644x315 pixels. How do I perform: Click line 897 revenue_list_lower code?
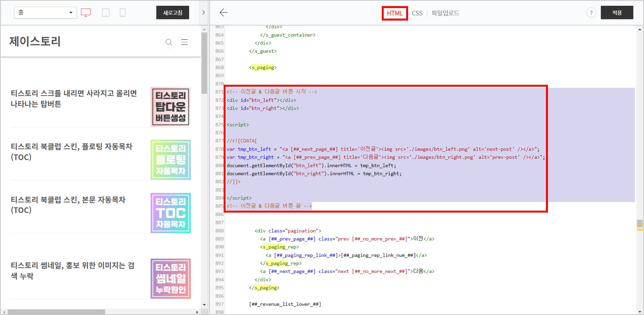click(285, 304)
